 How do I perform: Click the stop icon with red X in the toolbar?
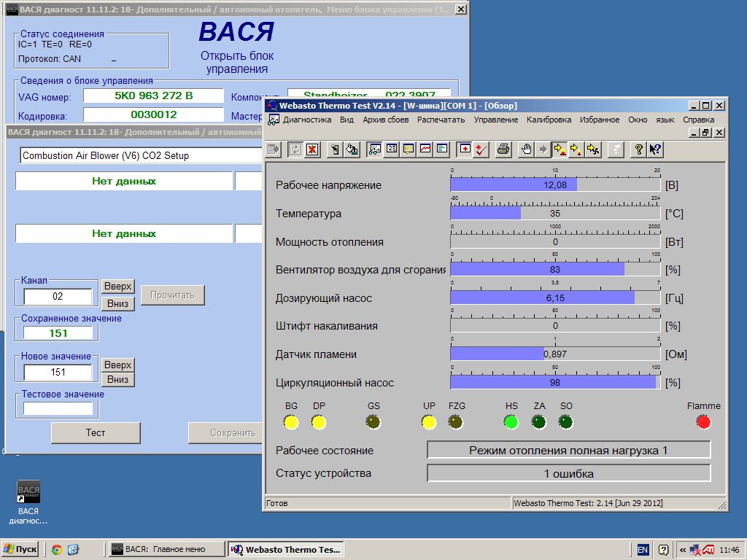point(312,149)
